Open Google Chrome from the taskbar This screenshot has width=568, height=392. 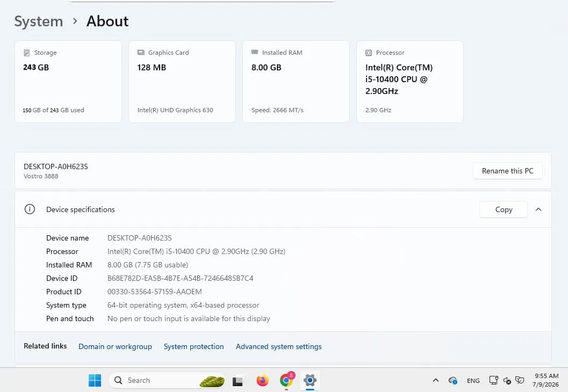pyautogui.click(x=286, y=380)
